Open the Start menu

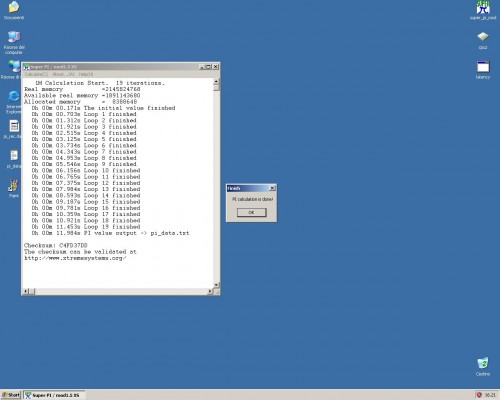tap(11, 395)
